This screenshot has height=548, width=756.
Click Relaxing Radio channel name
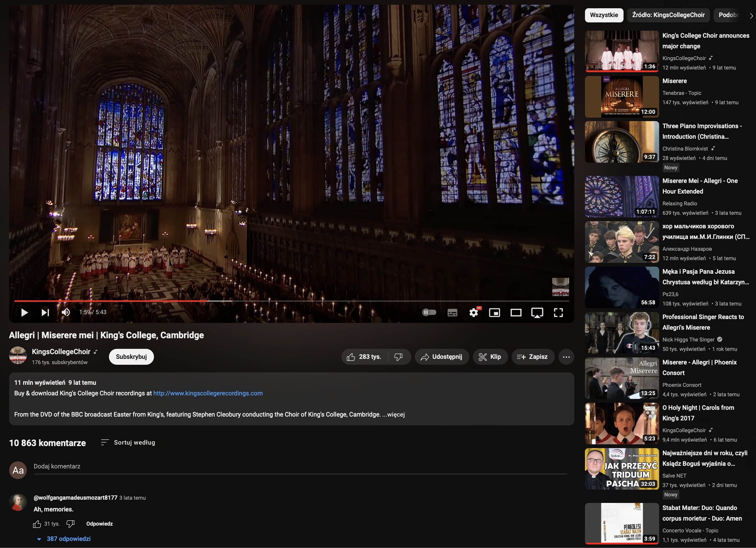(x=679, y=204)
